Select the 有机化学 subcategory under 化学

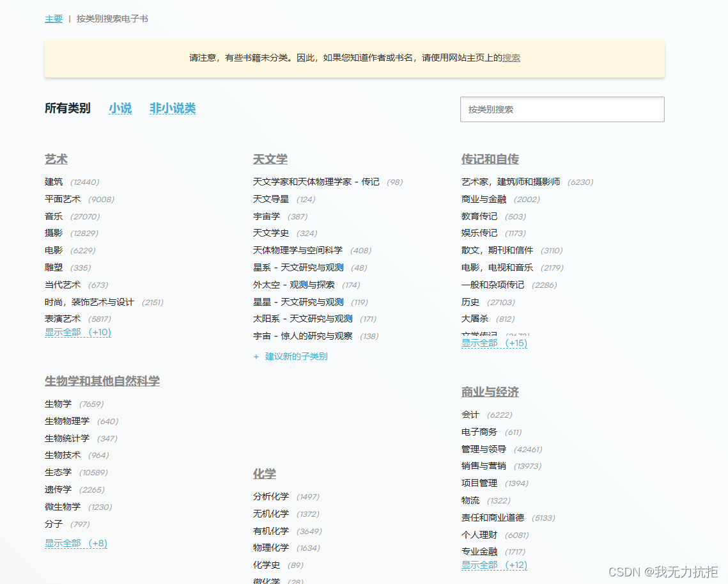coord(271,531)
